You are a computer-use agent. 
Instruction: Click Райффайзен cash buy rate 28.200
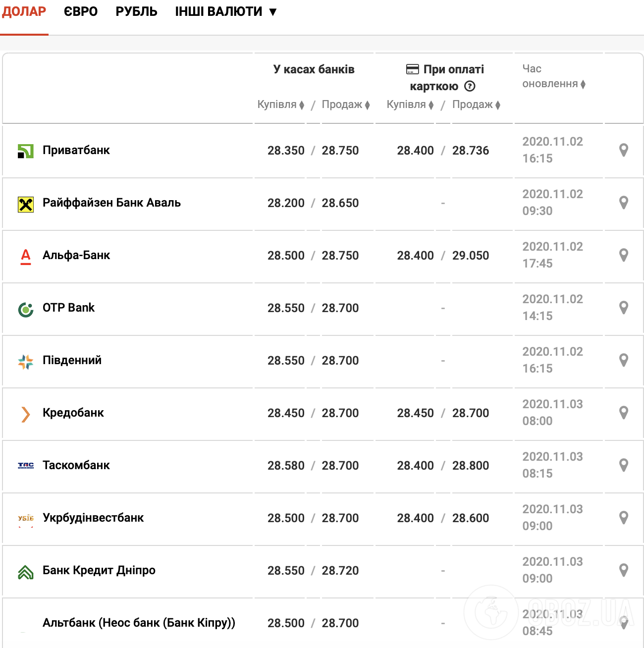point(286,203)
